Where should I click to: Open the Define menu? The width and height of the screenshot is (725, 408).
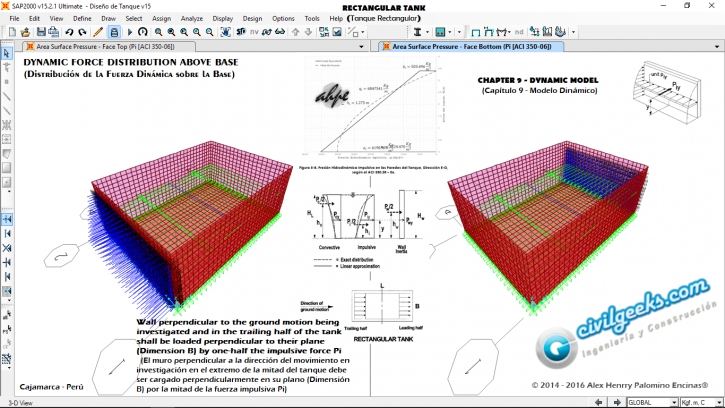coord(82,19)
